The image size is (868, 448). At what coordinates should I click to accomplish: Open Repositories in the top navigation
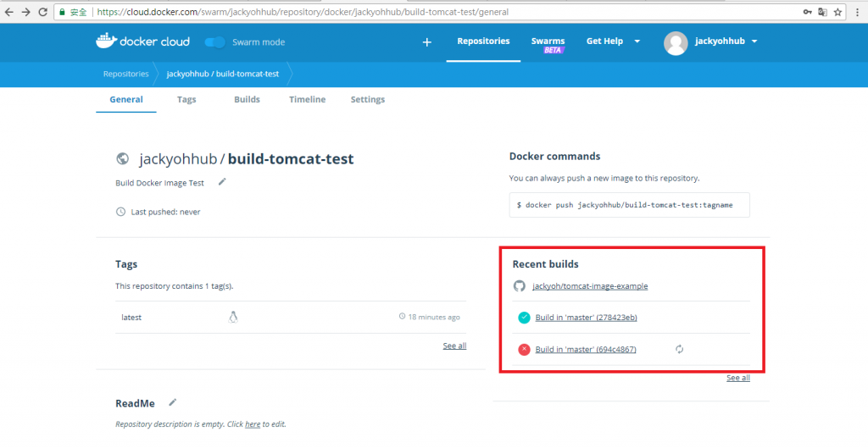pos(483,41)
